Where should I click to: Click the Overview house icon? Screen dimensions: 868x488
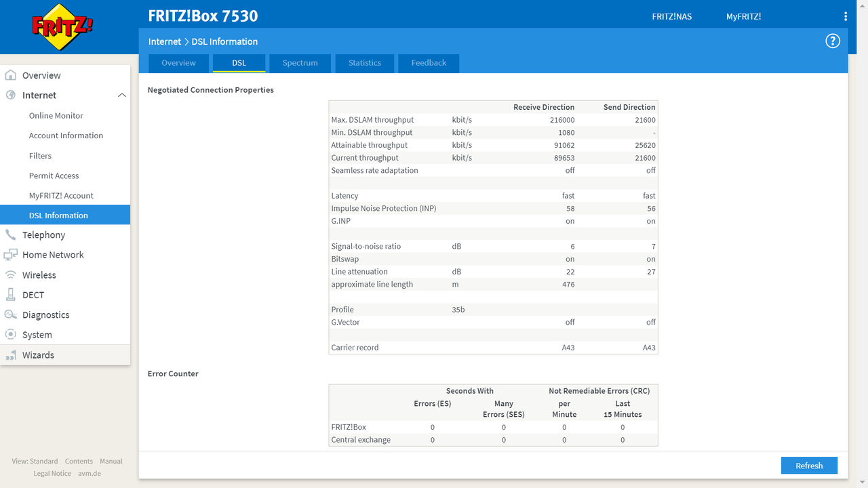10,75
